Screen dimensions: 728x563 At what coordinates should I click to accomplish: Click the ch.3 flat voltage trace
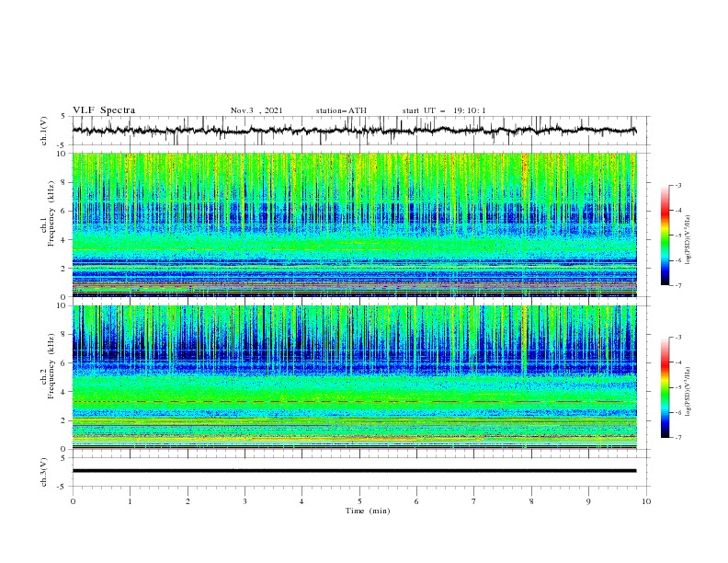click(x=354, y=471)
